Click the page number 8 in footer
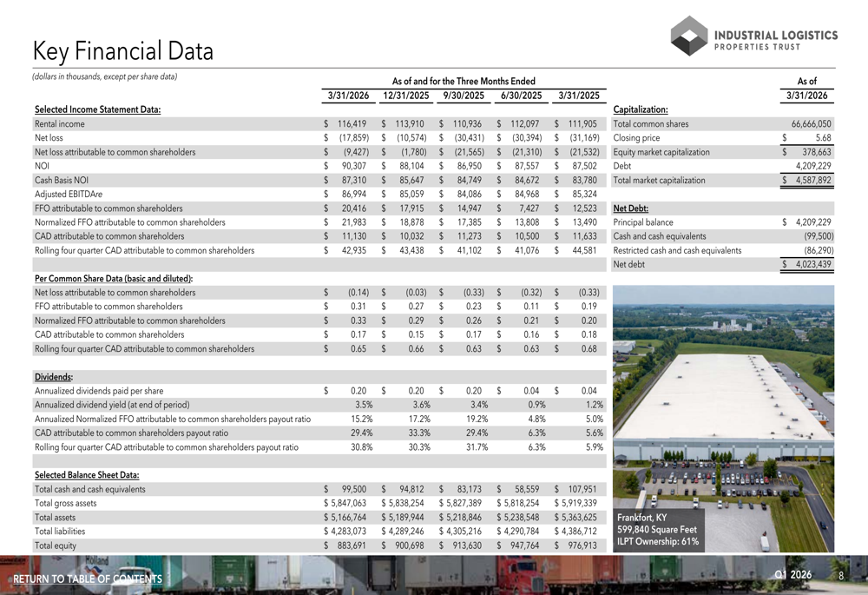This screenshot has width=868, height=595. click(841, 575)
